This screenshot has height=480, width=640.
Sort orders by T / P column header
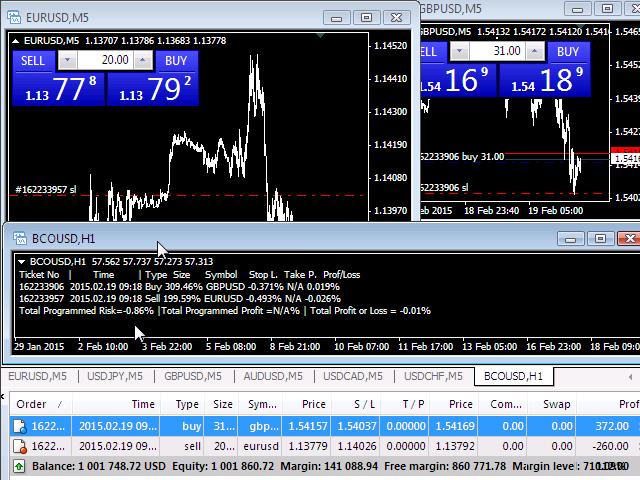tap(404, 404)
